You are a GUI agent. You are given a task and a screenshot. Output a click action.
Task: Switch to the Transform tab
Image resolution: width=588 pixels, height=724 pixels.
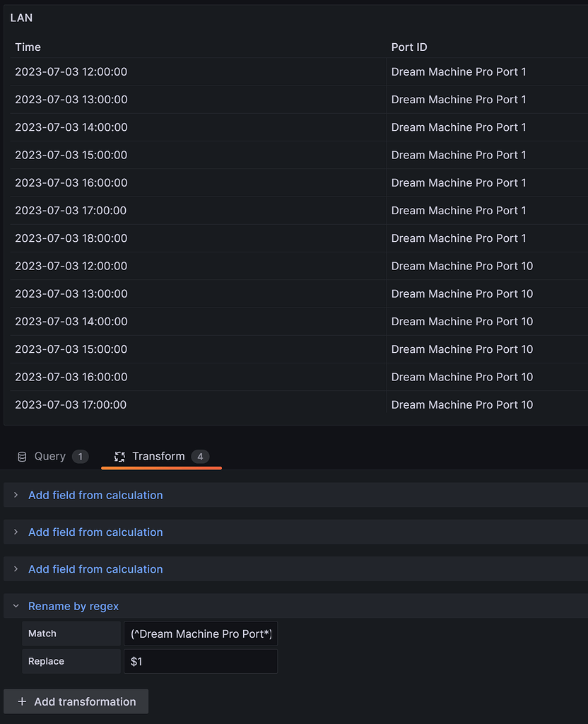pos(158,456)
